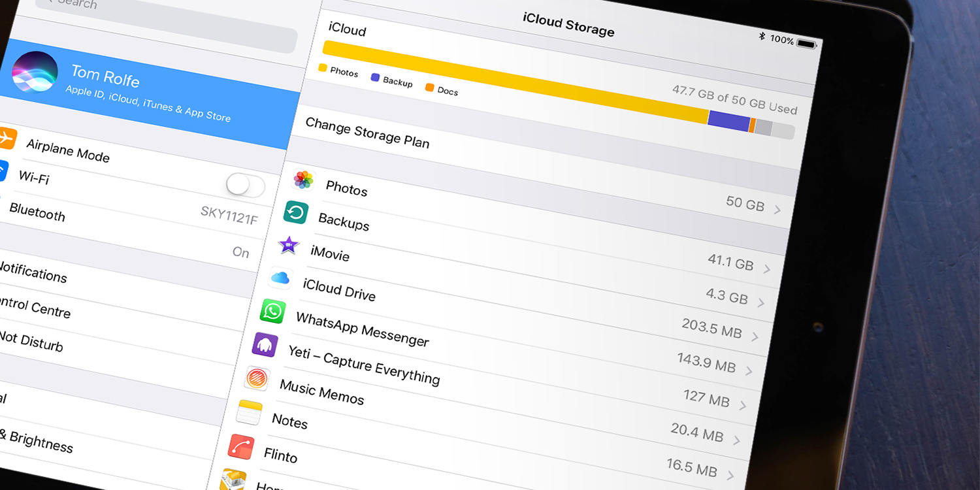This screenshot has height=490, width=980.
Task: Click the '127 MB' storage value
Action: pyautogui.click(x=706, y=397)
